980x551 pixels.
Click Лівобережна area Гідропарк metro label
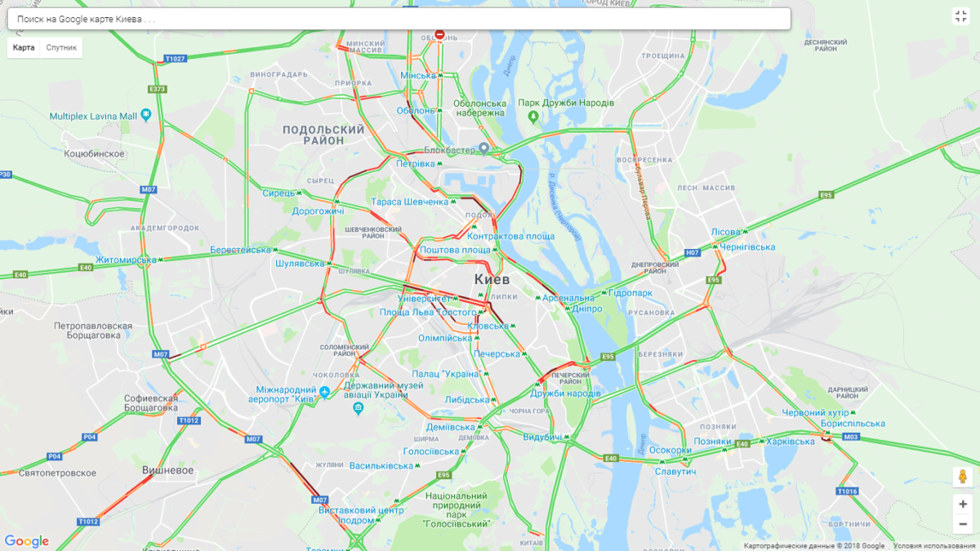pyautogui.click(x=631, y=292)
